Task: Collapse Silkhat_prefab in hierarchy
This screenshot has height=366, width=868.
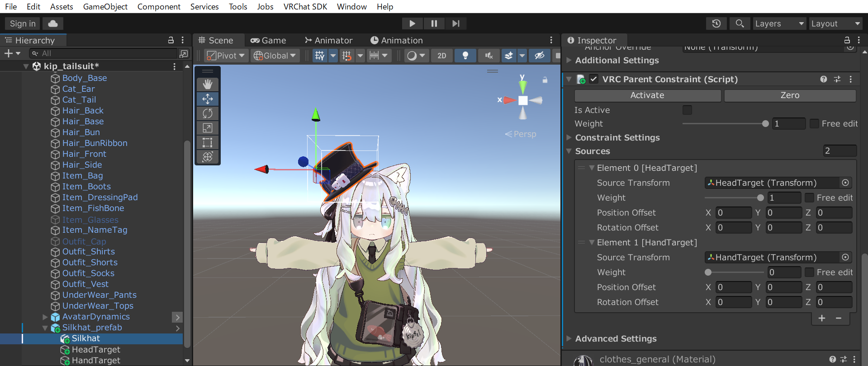Action: click(x=45, y=328)
